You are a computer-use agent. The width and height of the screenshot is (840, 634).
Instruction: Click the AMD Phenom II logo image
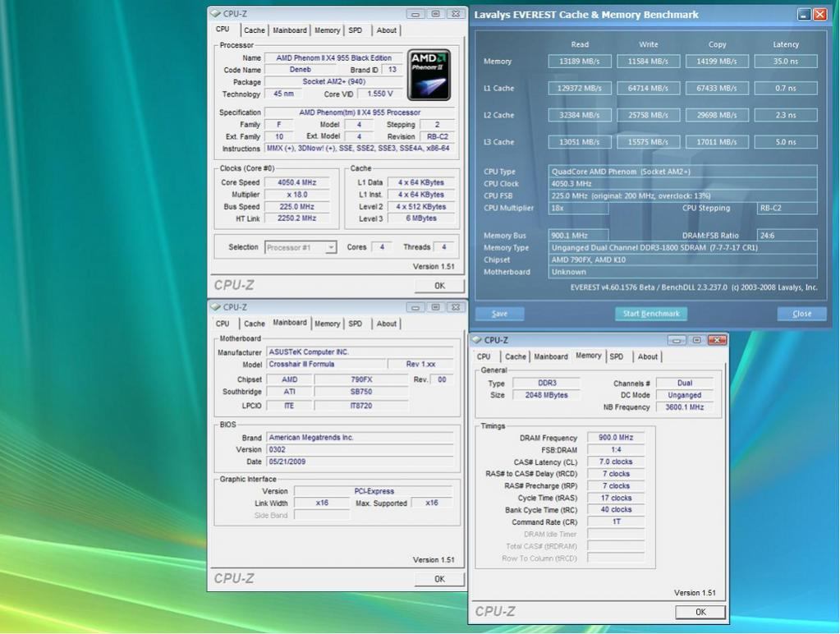click(x=429, y=75)
